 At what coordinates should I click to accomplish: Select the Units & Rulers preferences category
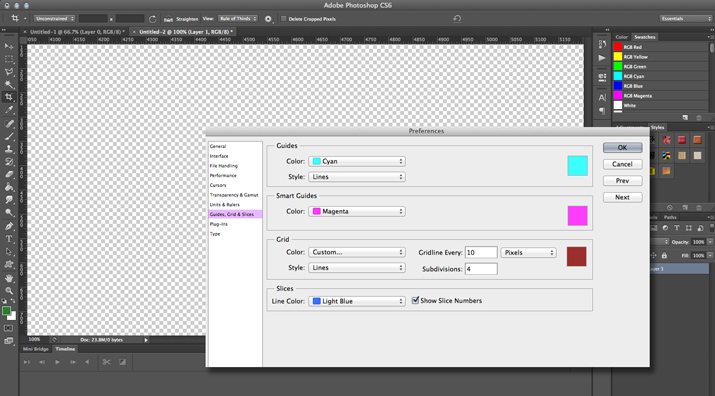click(224, 204)
